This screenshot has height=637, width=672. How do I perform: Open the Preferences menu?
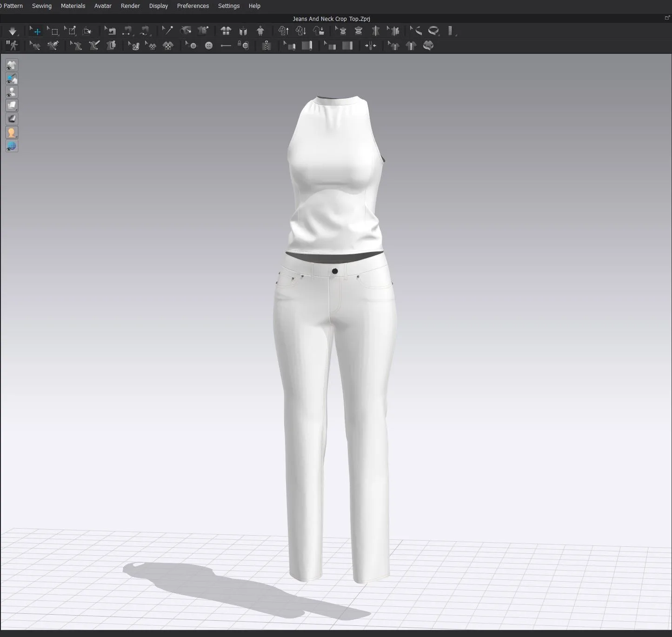tap(193, 6)
